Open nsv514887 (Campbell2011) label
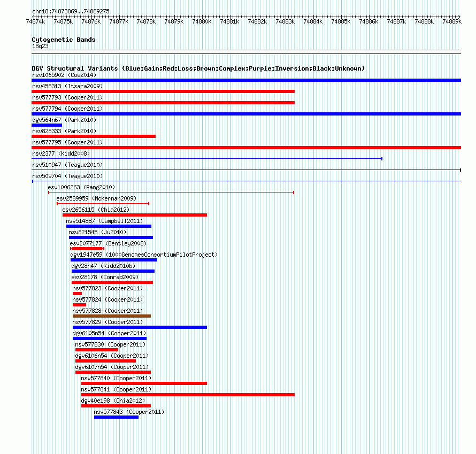Image resolution: width=476 pixels, height=454 pixels. coord(104,221)
